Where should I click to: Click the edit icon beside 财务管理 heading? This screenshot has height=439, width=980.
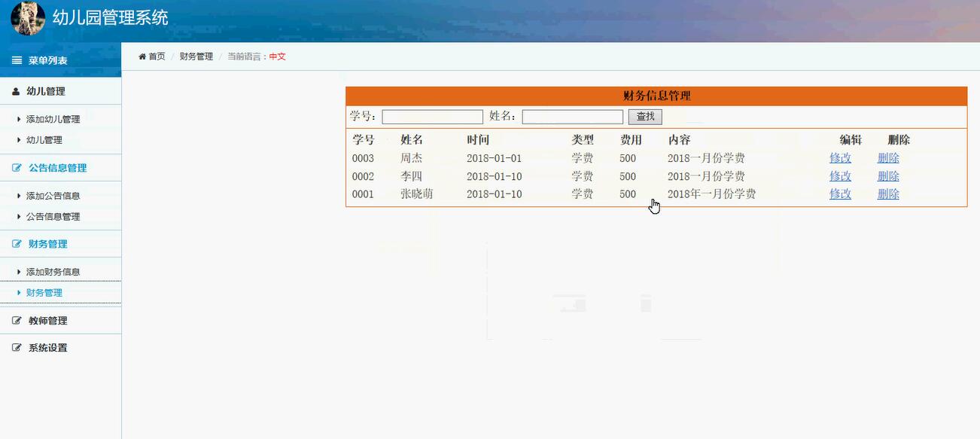point(17,244)
